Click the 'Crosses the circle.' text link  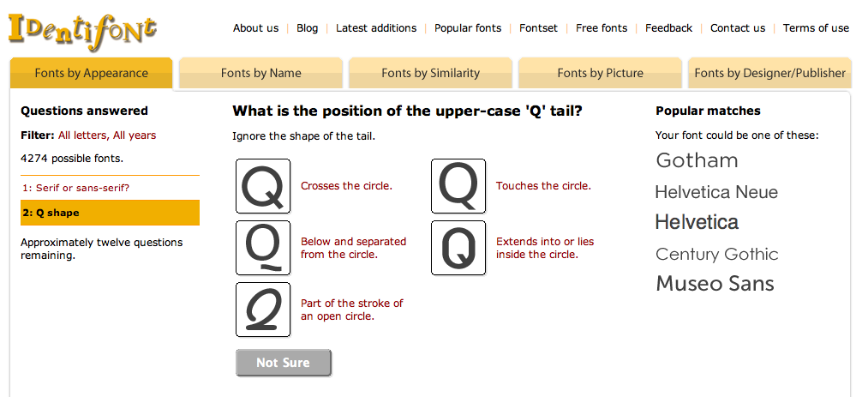click(x=346, y=186)
